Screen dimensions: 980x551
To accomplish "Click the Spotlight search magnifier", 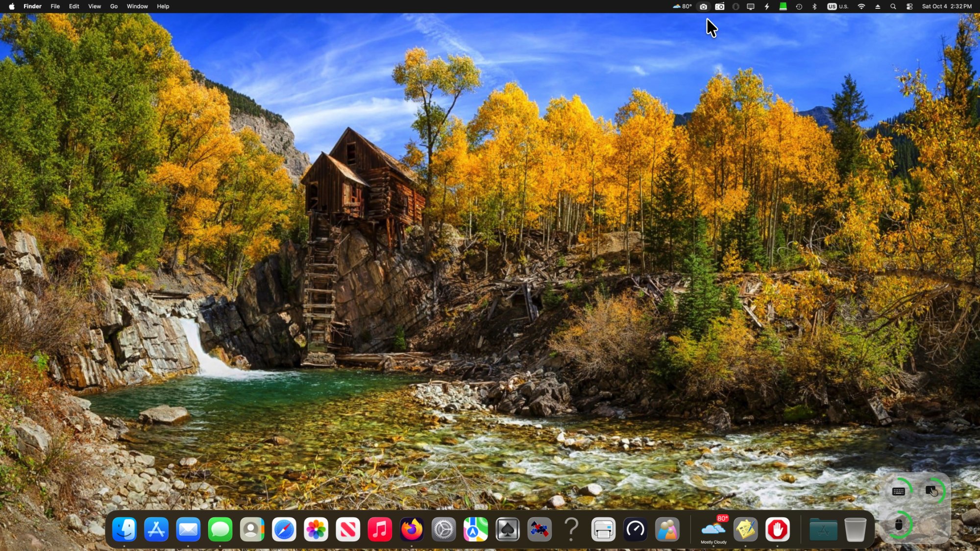I will [893, 6].
